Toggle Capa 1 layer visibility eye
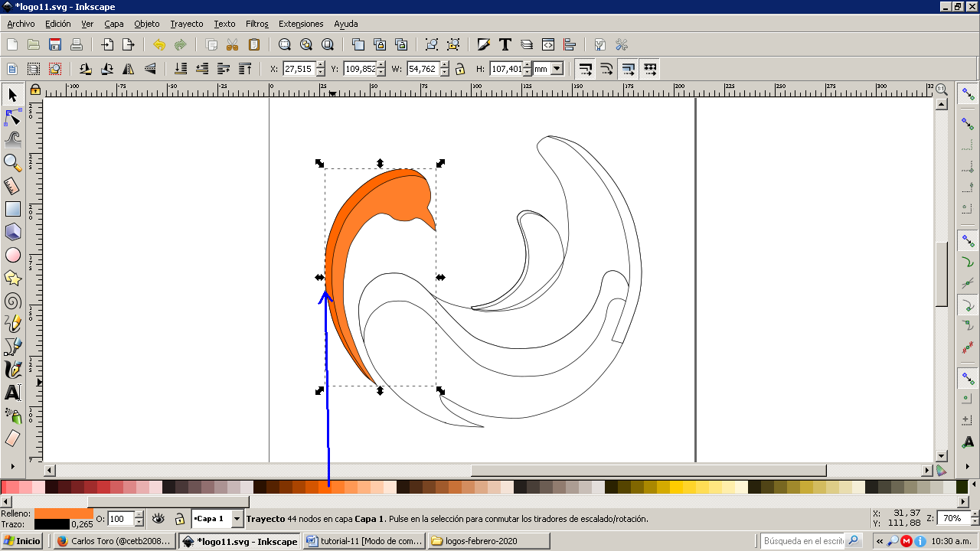Image resolution: width=980 pixels, height=551 pixels. pos(158,518)
